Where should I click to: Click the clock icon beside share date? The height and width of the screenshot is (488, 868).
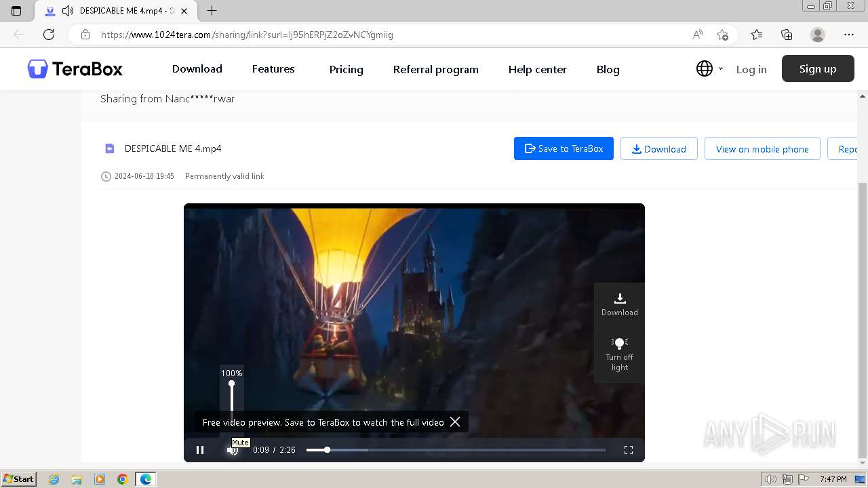[x=106, y=176]
